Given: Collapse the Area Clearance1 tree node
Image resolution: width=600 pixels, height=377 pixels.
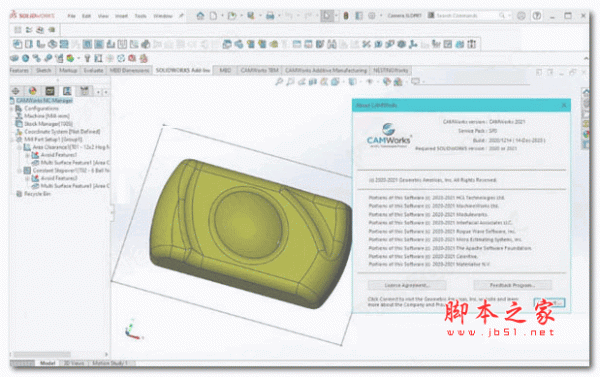Looking at the screenshot, I should coord(19,147).
